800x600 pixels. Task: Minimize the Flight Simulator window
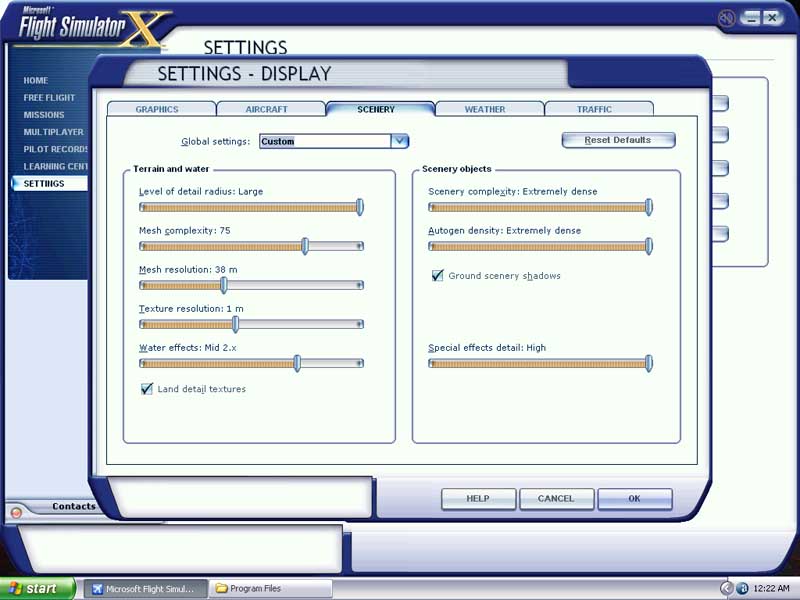point(750,18)
